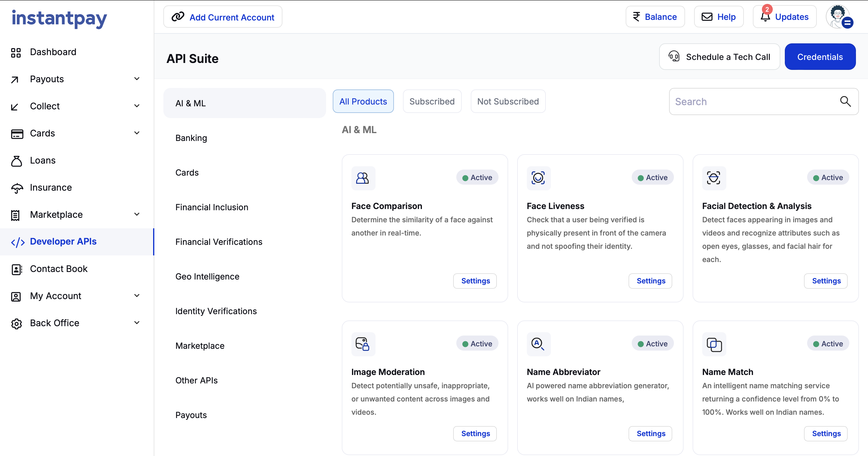The width and height of the screenshot is (868, 456).
Task: Click into the Search input field
Action: (751, 102)
